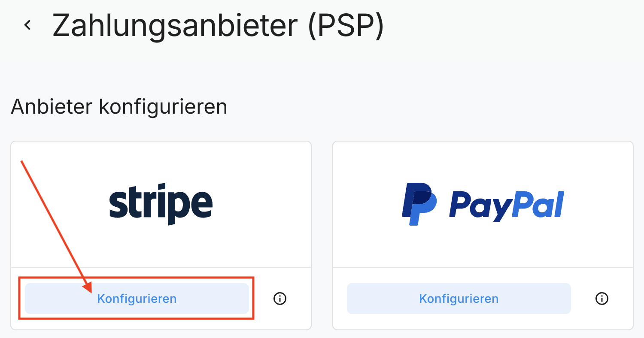The width and height of the screenshot is (644, 338).
Task: Configure the PayPal payment provider
Action: [458, 298]
